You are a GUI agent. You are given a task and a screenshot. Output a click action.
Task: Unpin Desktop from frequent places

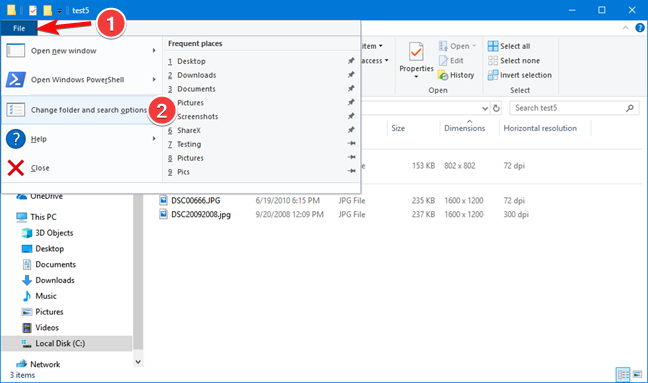351,61
